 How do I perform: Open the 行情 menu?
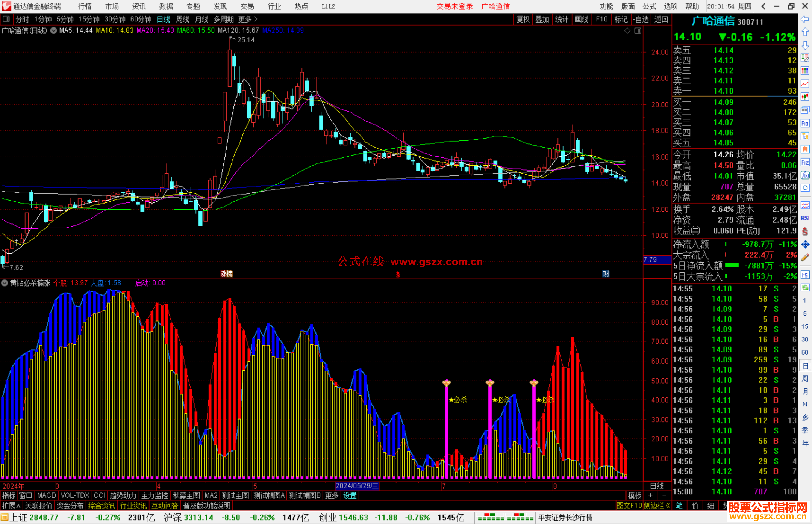click(85, 6)
